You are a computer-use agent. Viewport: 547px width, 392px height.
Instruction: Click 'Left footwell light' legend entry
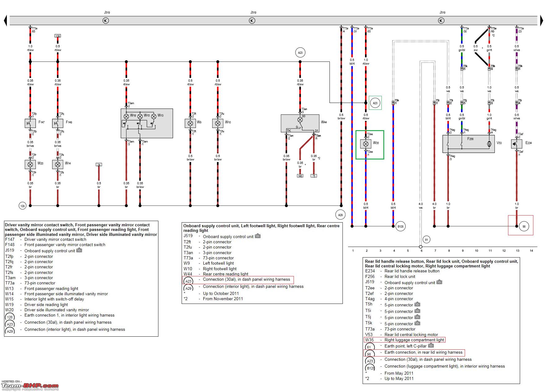(218, 263)
